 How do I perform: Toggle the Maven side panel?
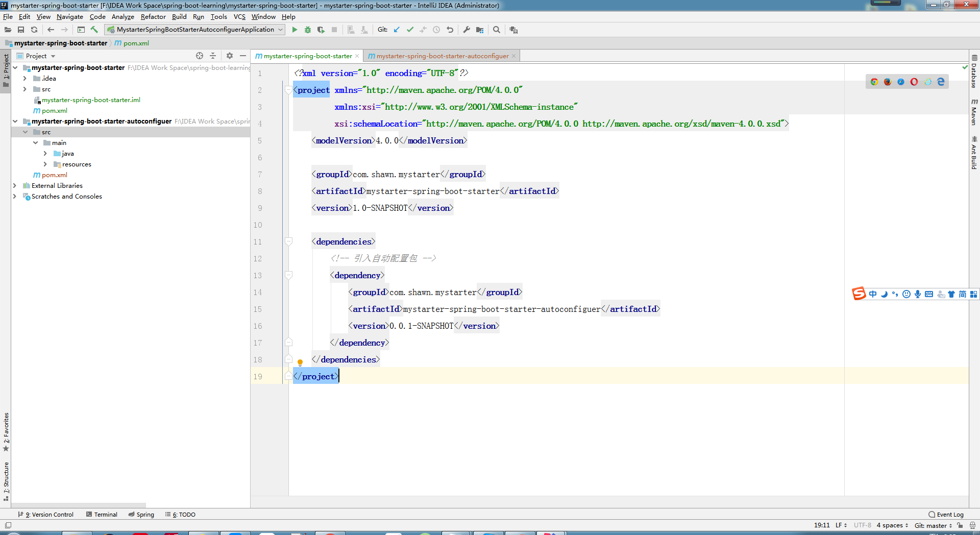(974, 112)
